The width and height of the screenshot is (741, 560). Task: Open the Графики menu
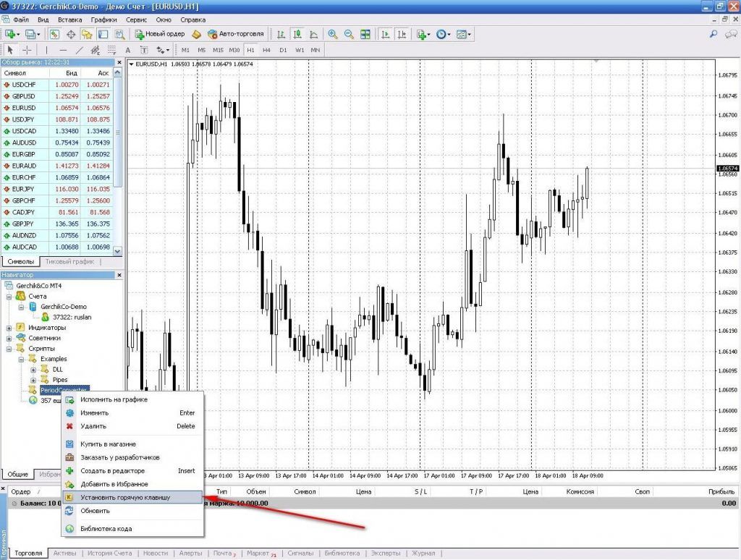tap(104, 20)
